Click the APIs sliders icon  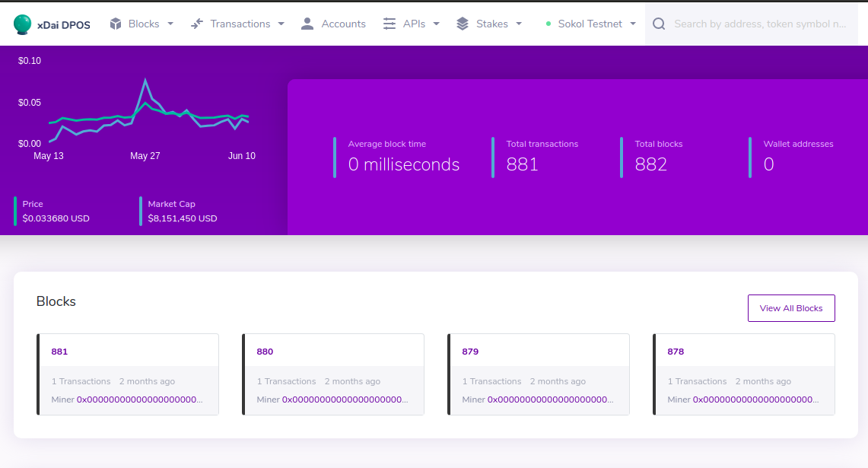tap(389, 24)
